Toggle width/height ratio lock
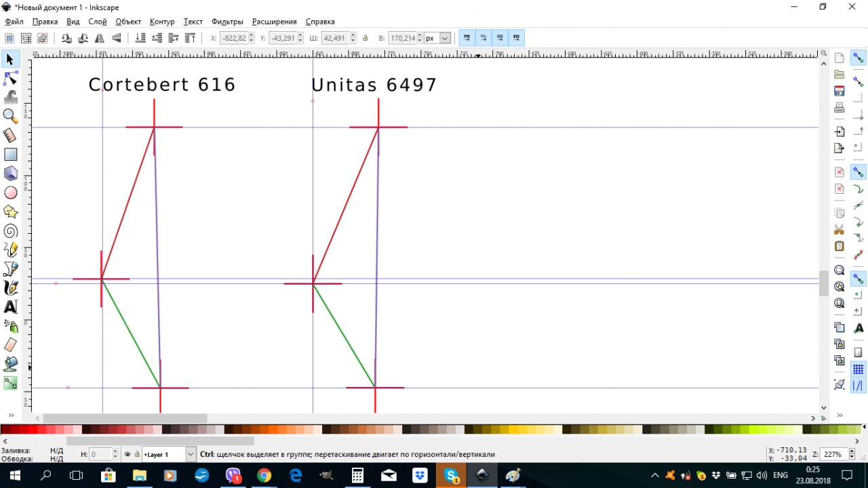 pyautogui.click(x=366, y=39)
